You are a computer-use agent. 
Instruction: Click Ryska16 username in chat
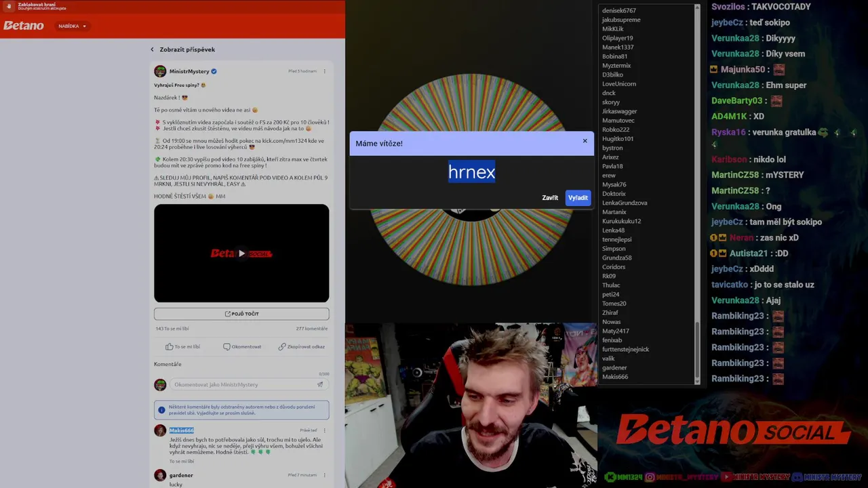click(x=728, y=132)
